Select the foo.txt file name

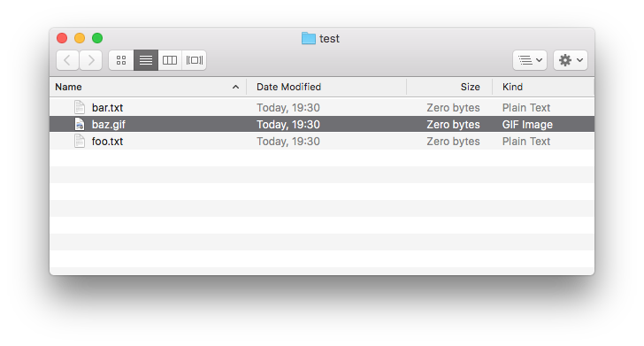107,142
